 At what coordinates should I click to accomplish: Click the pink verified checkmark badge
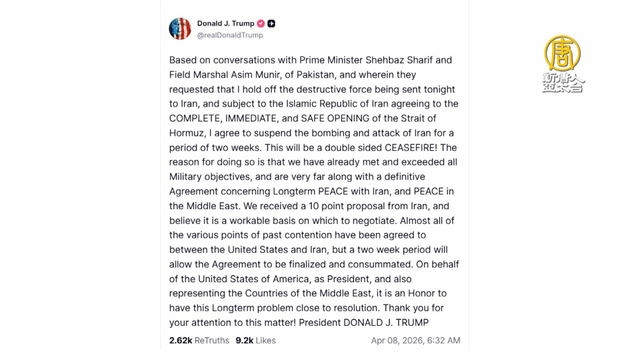click(261, 23)
